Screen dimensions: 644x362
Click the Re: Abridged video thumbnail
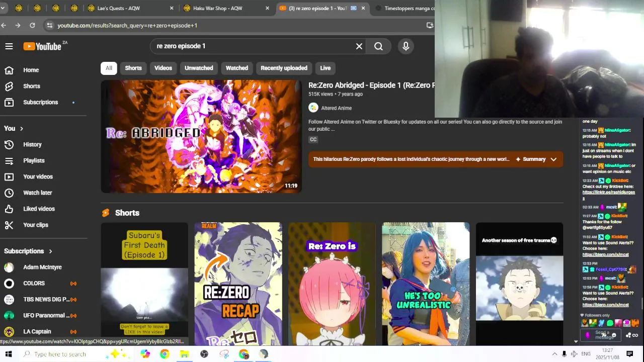201,136
